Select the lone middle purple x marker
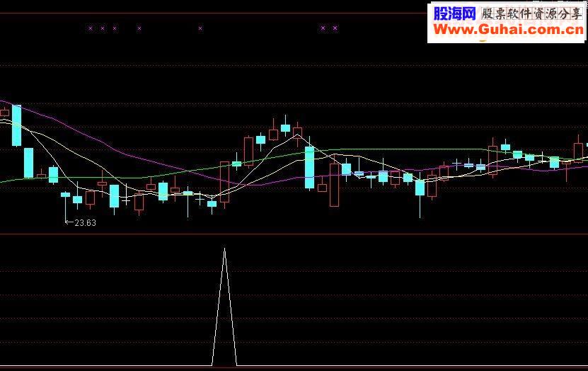588x371 pixels. [200, 28]
